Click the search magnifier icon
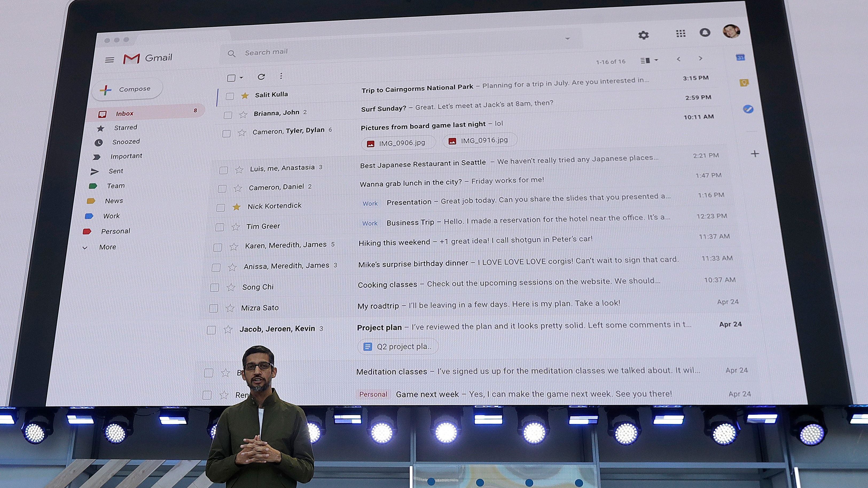 click(232, 54)
